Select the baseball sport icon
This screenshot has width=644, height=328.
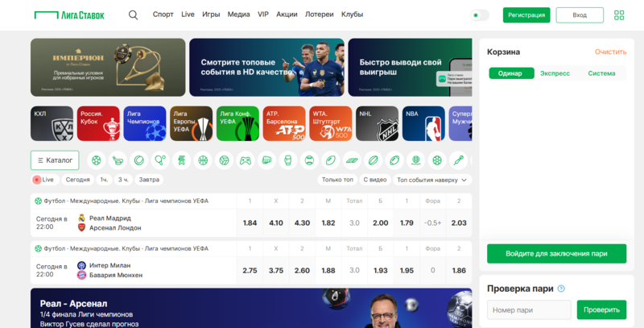[309, 160]
